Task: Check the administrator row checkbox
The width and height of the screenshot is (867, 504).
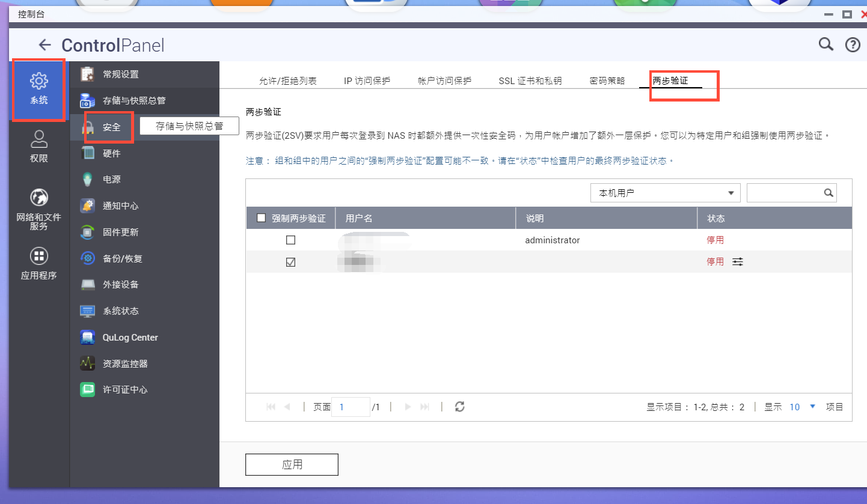Action: point(291,240)
